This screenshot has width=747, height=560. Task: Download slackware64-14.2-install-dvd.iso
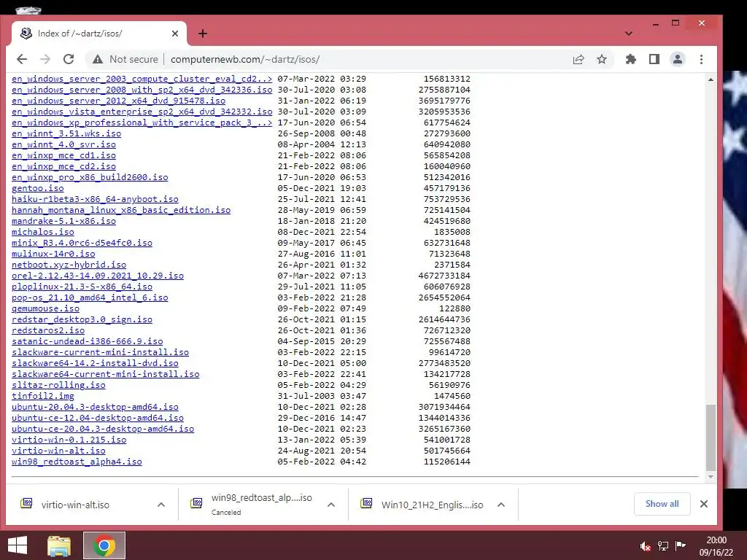(x=95, y=363)
